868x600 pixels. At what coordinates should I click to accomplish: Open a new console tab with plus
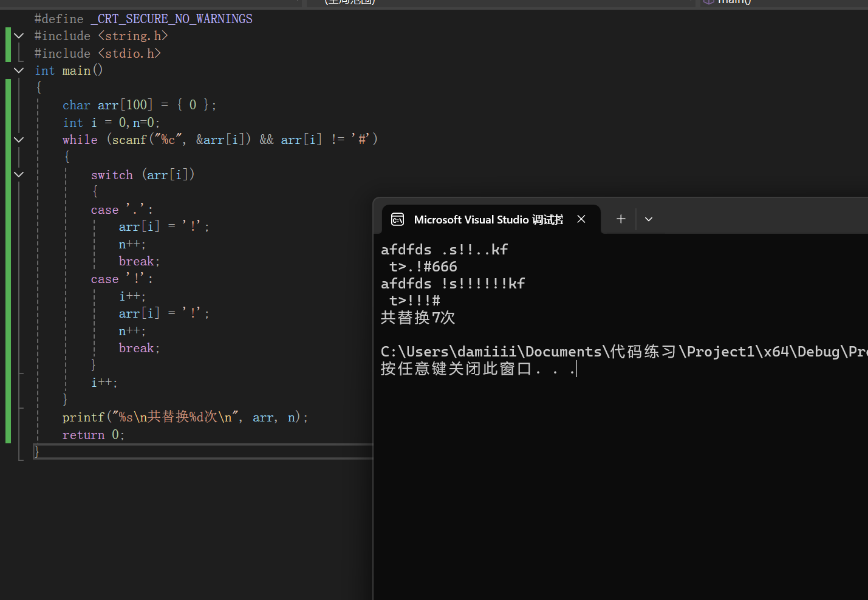tap(621, 219)
